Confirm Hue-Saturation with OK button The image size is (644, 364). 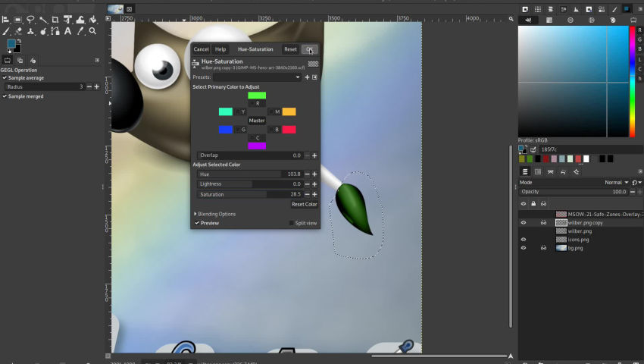(x=309, y=49)
